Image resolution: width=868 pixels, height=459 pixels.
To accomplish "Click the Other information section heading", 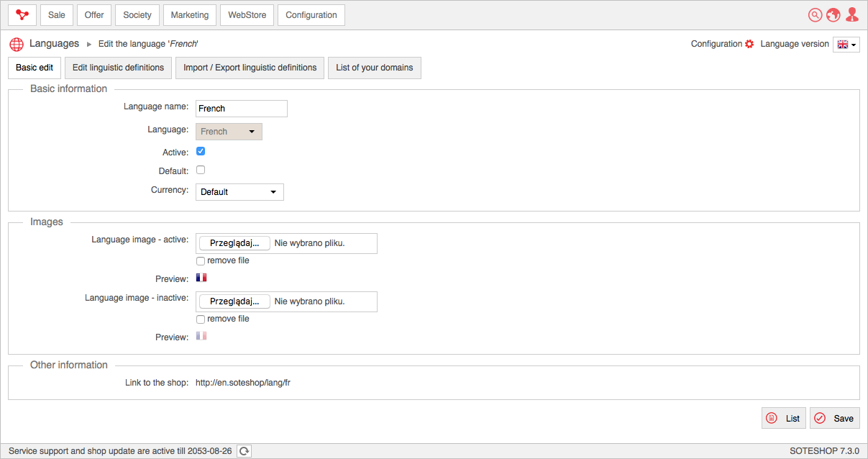I will [69, 365].
